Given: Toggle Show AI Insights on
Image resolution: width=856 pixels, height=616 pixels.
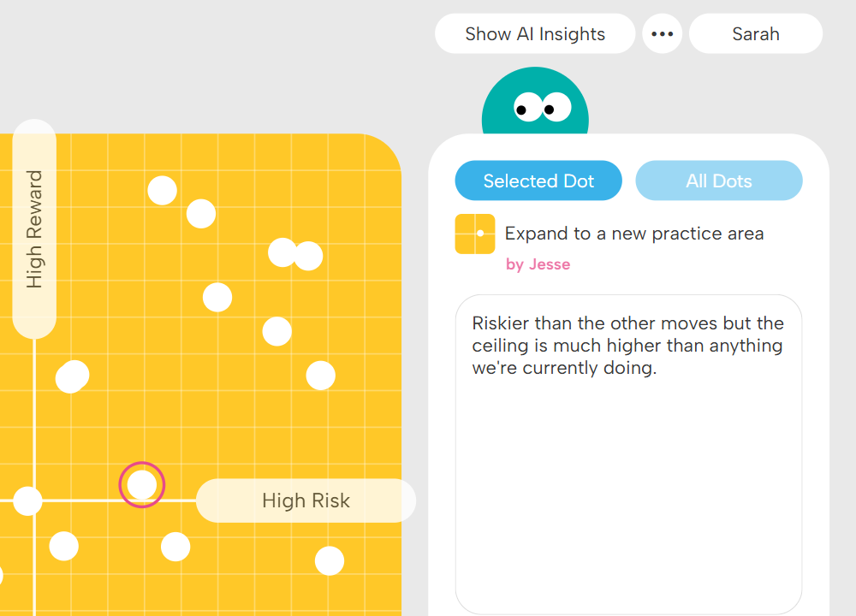Looking at the screenshot, I should coord(535,33).
